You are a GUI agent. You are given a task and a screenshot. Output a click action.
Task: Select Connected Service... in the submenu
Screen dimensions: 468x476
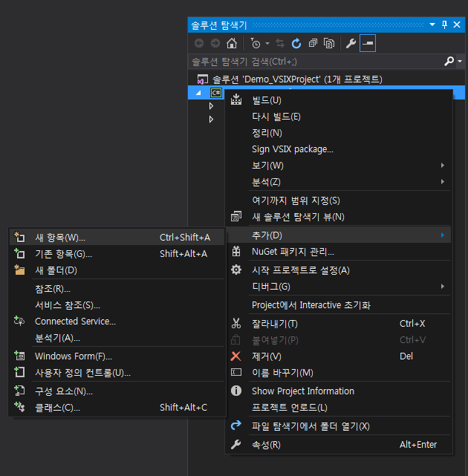tap(117, 322)
